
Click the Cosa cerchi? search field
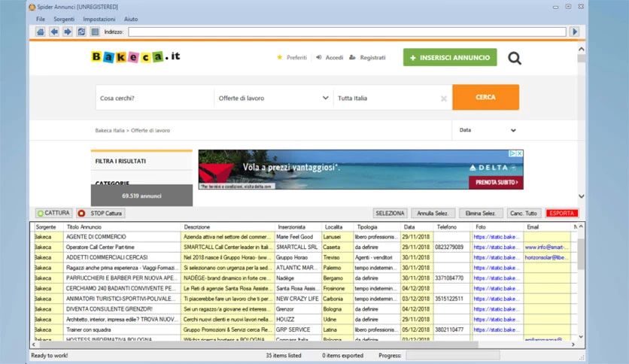pyautogui.click(x=155, y=98)
